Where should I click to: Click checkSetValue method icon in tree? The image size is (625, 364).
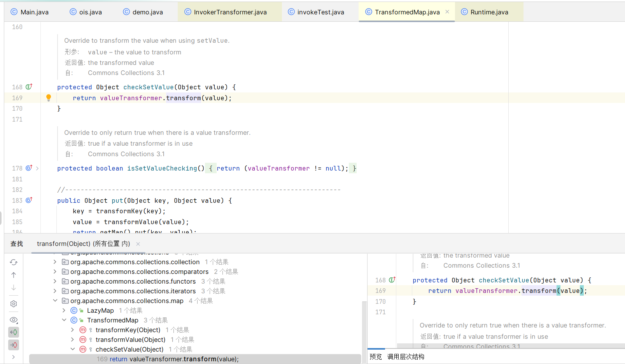click(x=83, y=349)
